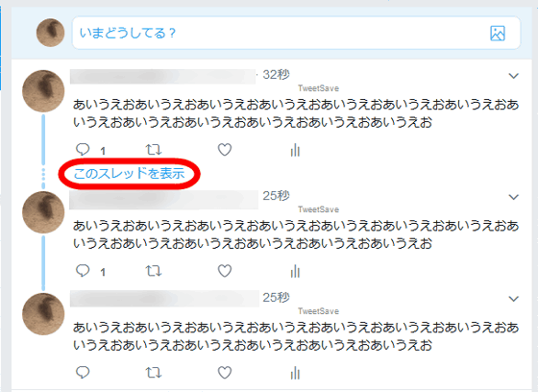538x392 pixels.
Task: Retweet the middle 25秒 tweet
Action: (154, 271)
